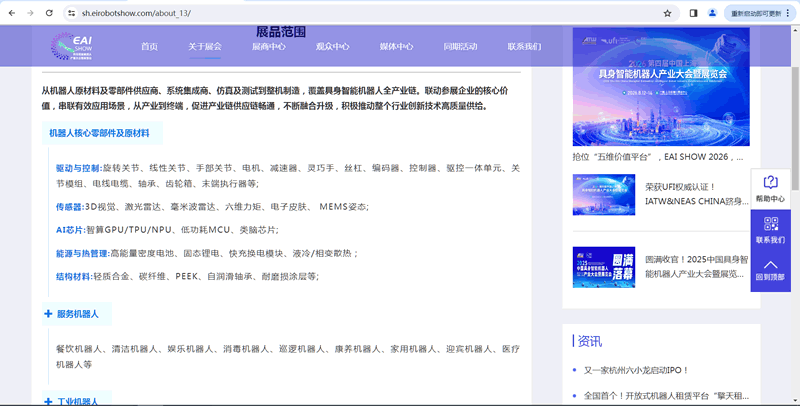Open 观众中心 in the navigation bar
The image size is (800, 406).
click(x=332, y=47)
